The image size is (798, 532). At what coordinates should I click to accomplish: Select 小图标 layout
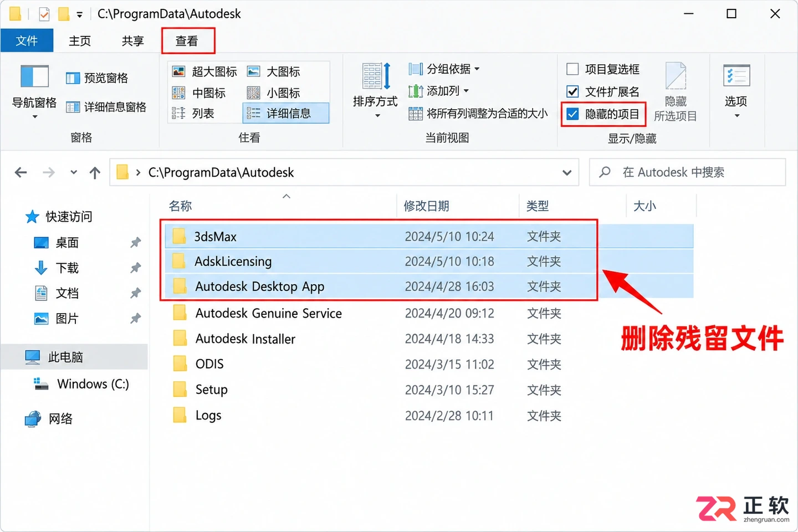tap(274, 93)
